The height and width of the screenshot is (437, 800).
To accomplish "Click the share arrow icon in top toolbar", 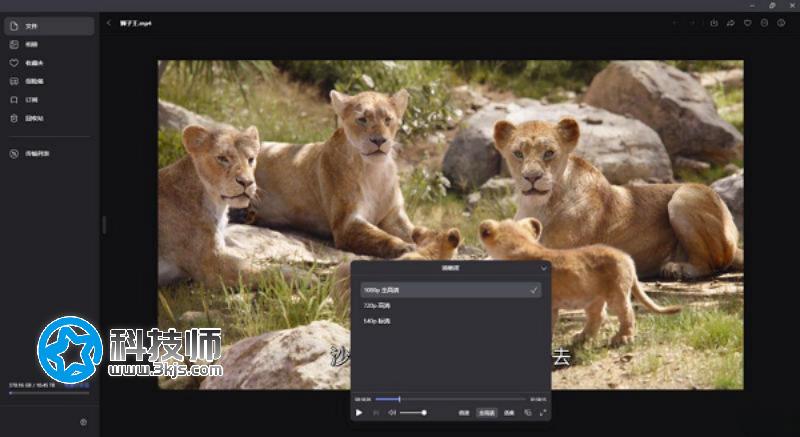I will coord(731,23).
